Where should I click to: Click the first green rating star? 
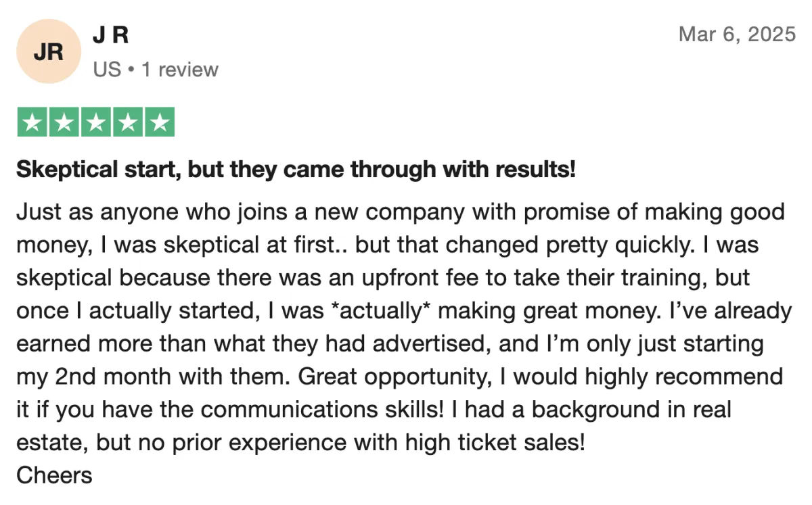[32, 122]
